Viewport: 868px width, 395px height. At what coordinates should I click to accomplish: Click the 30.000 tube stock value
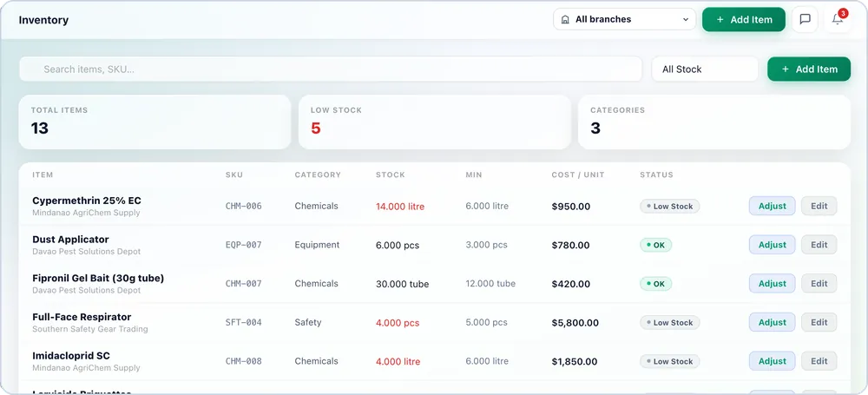[x=403, y=284]
